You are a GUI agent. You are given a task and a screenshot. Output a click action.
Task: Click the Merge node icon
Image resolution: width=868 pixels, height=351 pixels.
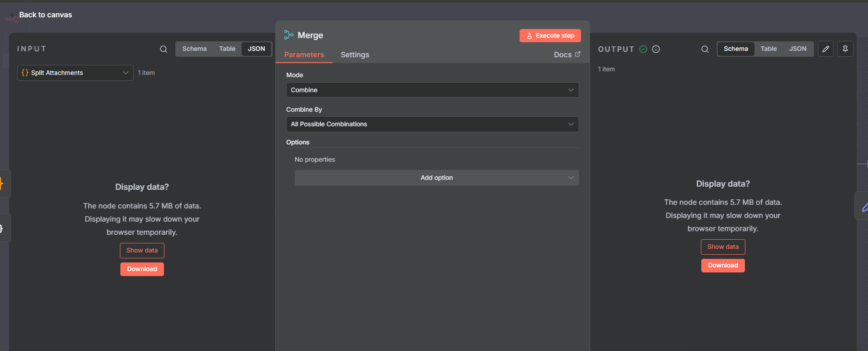(289, 35)
